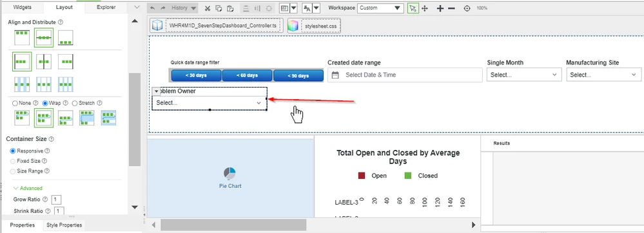Click the < 30 days button
The width and height of the screenshot is (644, 233).
click(196, 75)
